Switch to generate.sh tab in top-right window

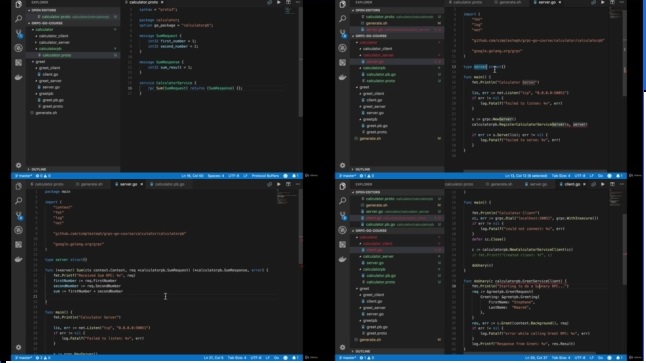(x=510, y=2)
